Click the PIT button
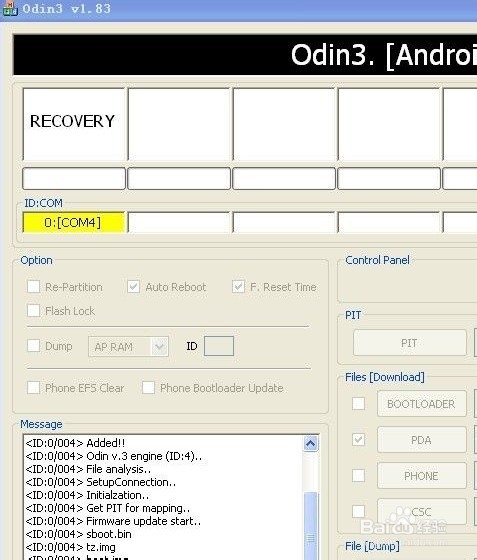This screenshot has height=560, width=477. (410, 343)
